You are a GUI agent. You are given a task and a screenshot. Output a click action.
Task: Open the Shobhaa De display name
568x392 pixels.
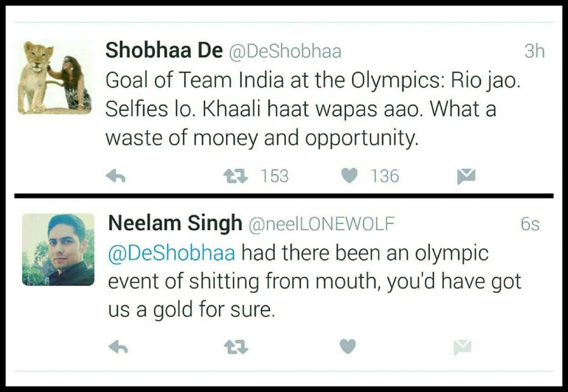(164, 50)
